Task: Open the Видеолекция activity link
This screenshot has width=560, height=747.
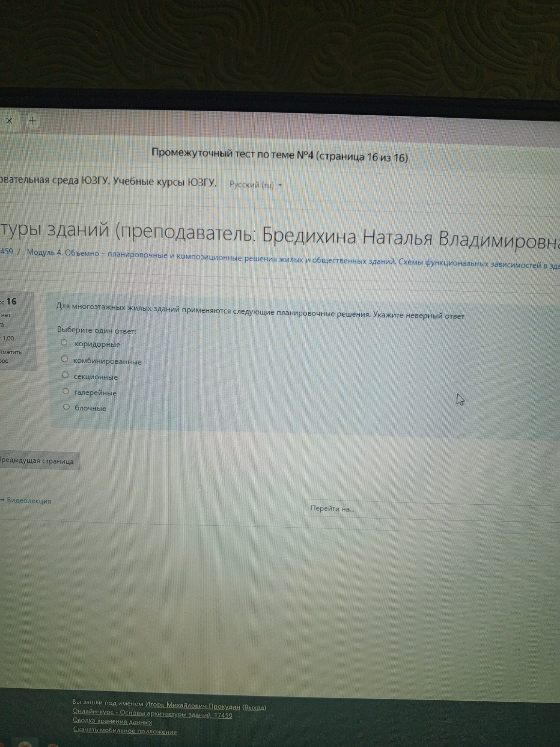Action: point(29,501)
